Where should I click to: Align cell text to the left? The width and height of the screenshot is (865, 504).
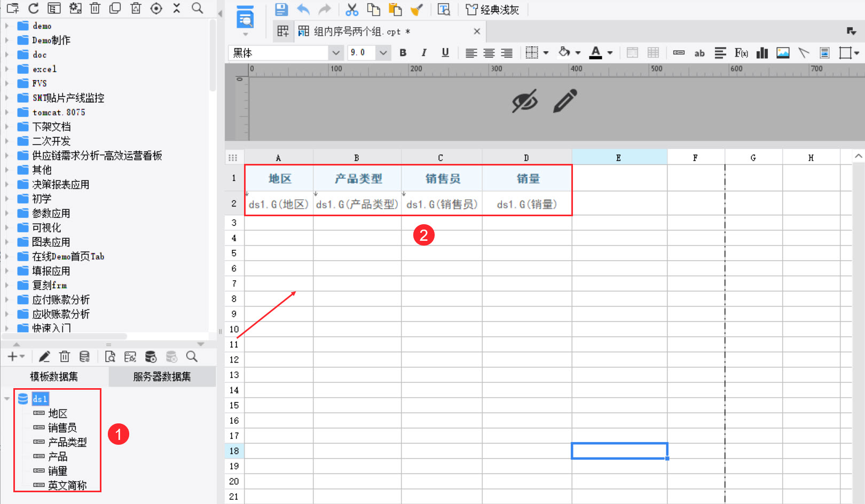tap(471, 53)
